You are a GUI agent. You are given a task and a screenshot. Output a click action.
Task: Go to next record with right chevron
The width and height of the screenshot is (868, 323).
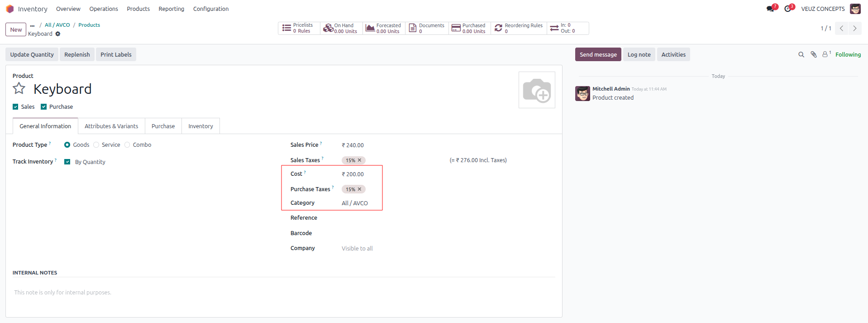[x=855, y=28]
